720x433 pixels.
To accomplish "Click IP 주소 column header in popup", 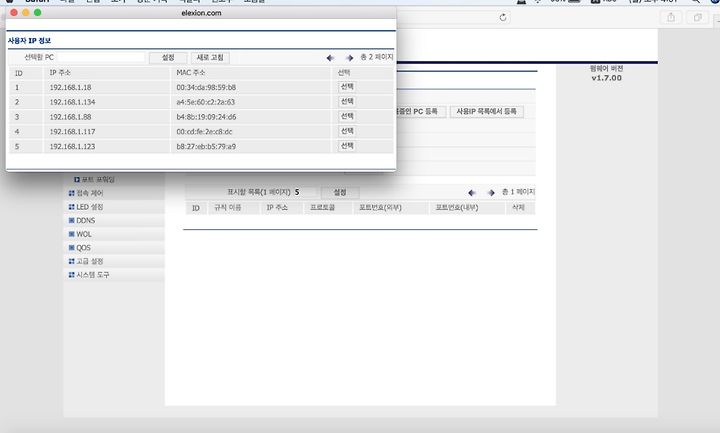I will click(x=60, y=73).
